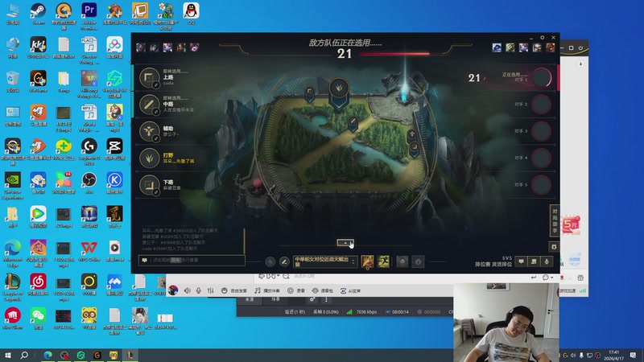The image size is (644, 362).
Task: Open NetEase Cloud Music desktop shortcut
Action: 38,285
